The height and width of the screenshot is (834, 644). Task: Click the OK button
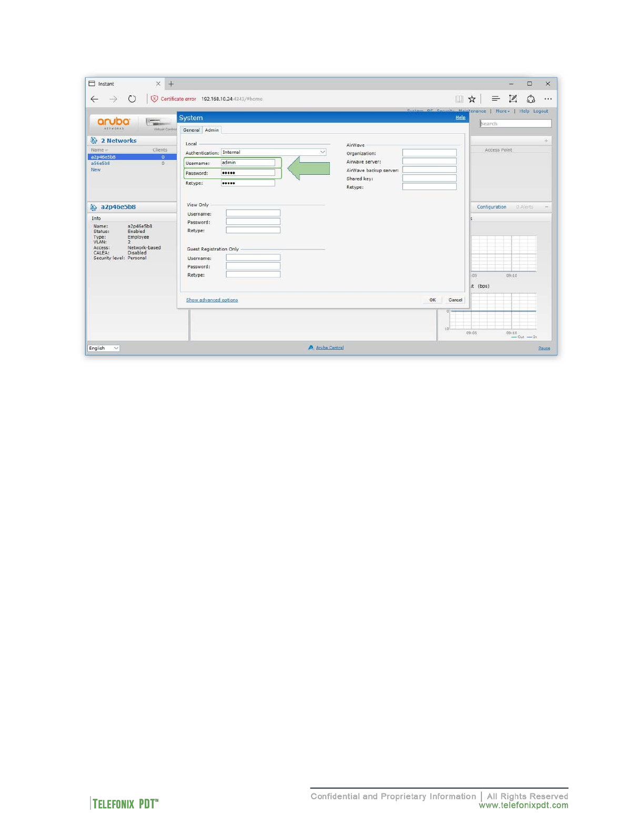pos(432,300)
